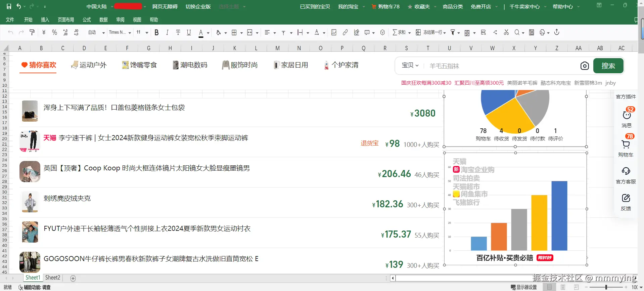Click the handbag product thumbnail
This screenshot has width=644, height=291.
[x=30, y=111]
